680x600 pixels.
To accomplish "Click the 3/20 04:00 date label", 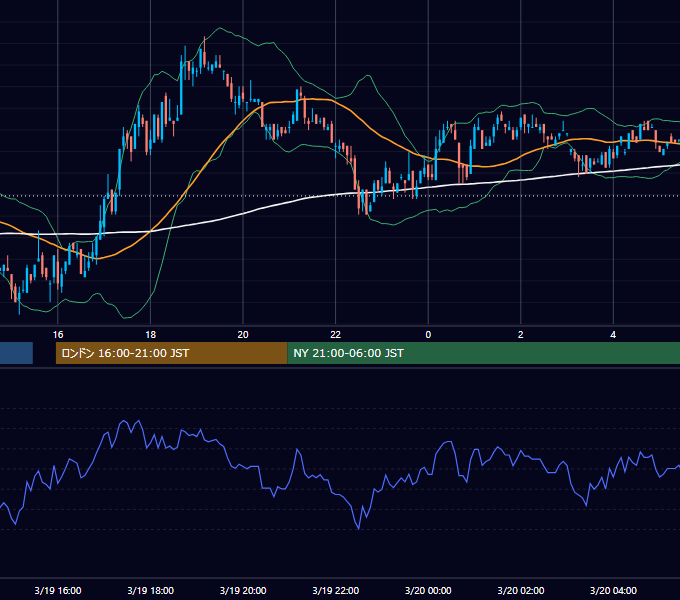I will [x=613, y=590].
